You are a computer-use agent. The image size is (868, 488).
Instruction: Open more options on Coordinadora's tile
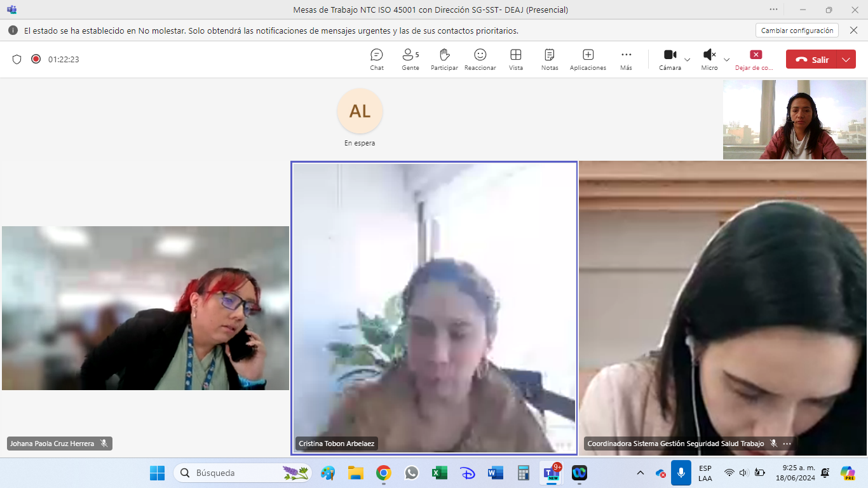coord(787,444)
